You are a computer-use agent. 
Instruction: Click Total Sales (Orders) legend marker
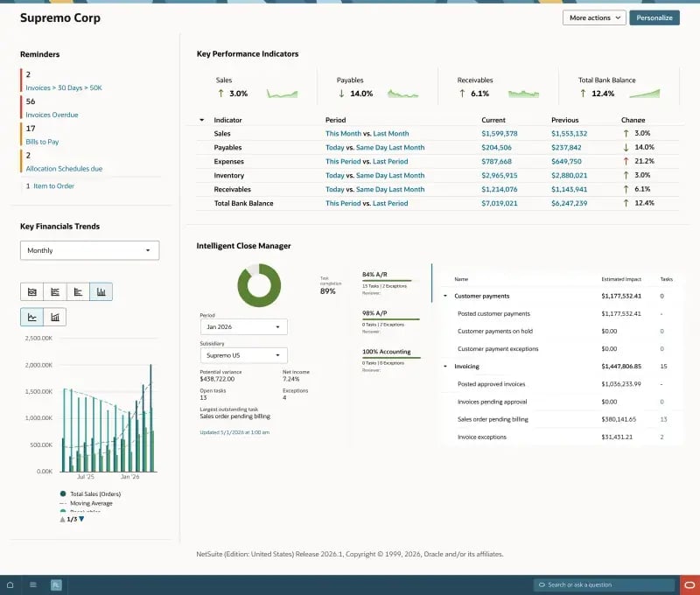(63, 493)
